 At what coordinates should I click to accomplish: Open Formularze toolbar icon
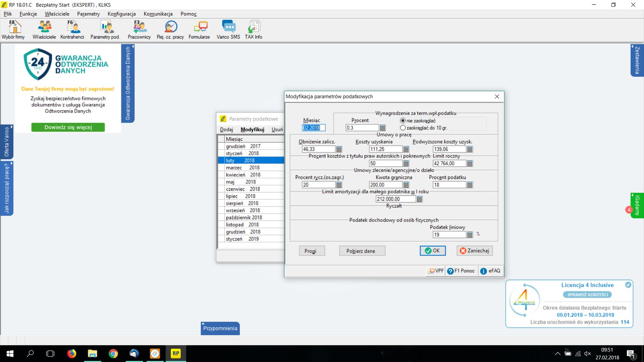pos(199,30)
